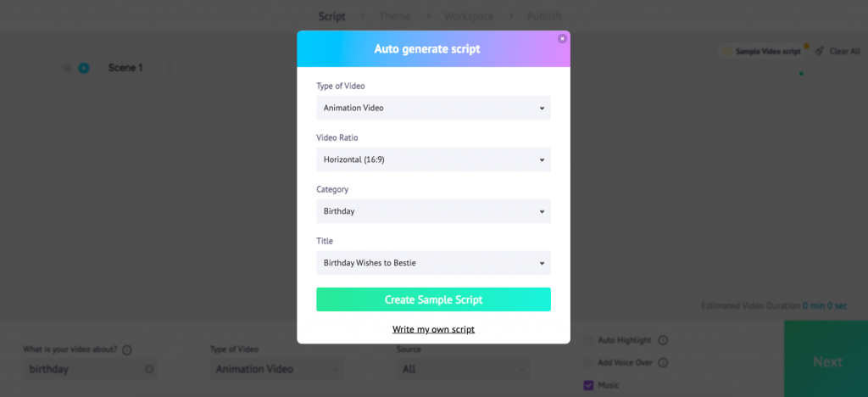
Task: Close the Auto generate script dialog
Action: (562, 39)
